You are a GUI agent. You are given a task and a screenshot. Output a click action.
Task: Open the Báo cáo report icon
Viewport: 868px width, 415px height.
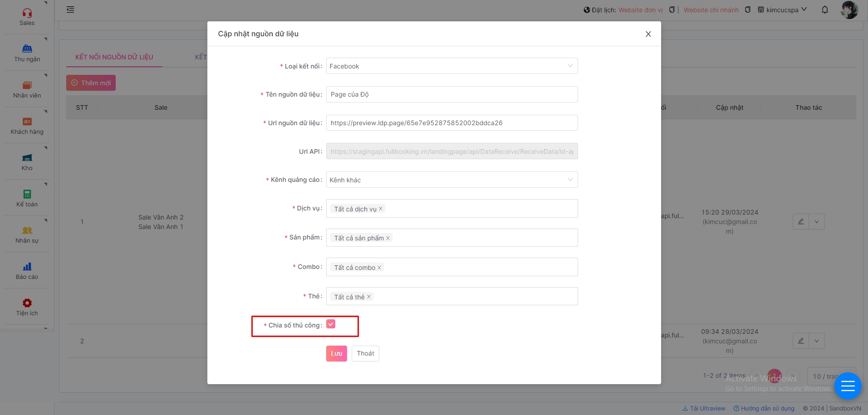click(x=27, y=267)
